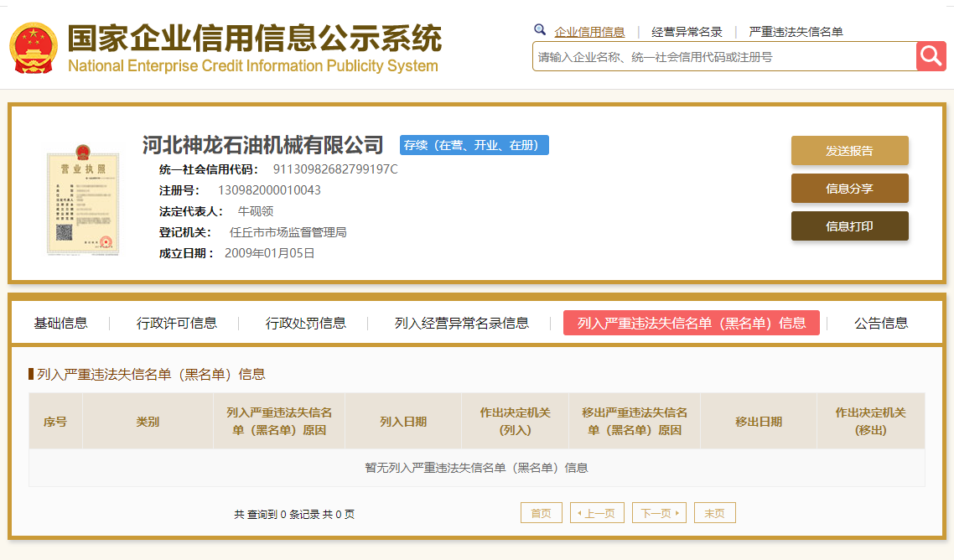Select the 经营异常名录 search category
This screenshot has height=560, width=954.
(x=687, y=32)
